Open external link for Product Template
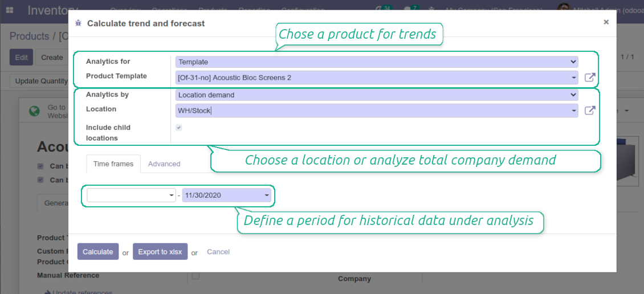The width and height of the screenshot is (644, 294). pyautogui.click(x=590, y=77)
